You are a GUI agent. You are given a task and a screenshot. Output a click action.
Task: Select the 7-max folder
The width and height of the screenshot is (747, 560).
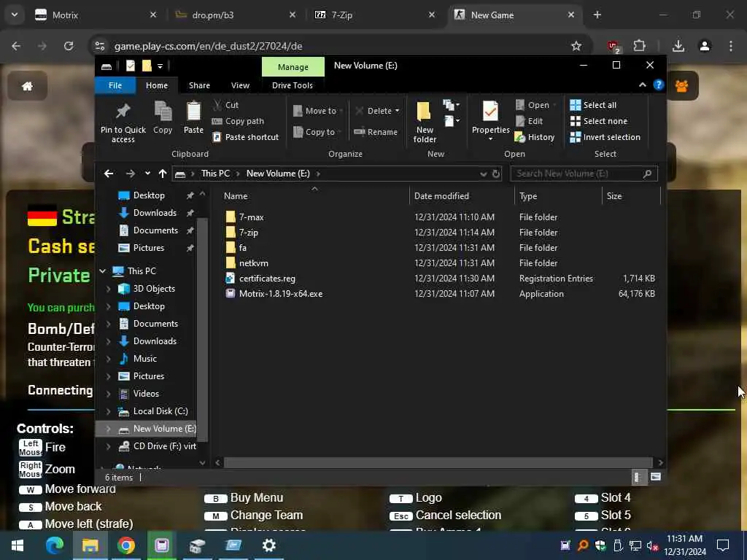251,217
